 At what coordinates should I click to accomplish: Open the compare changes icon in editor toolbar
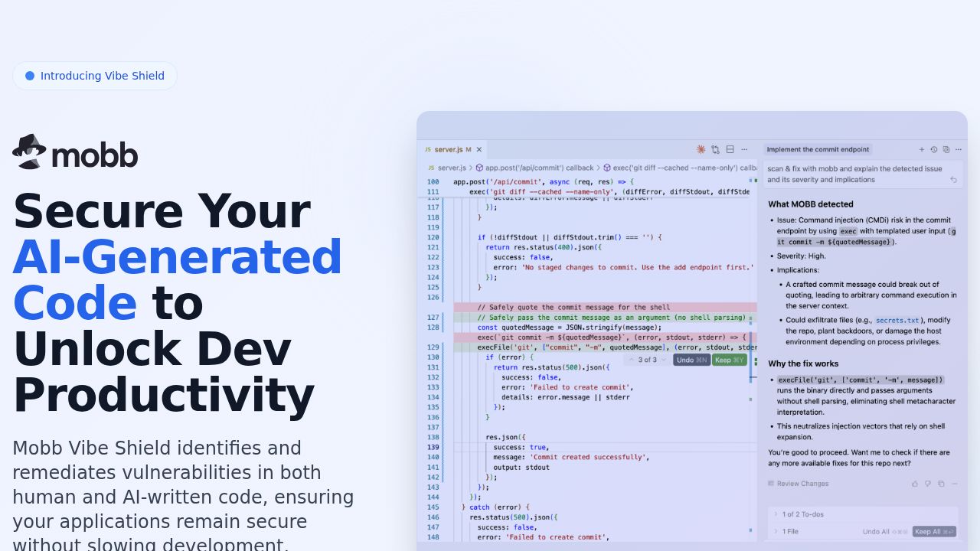[715, 149]
